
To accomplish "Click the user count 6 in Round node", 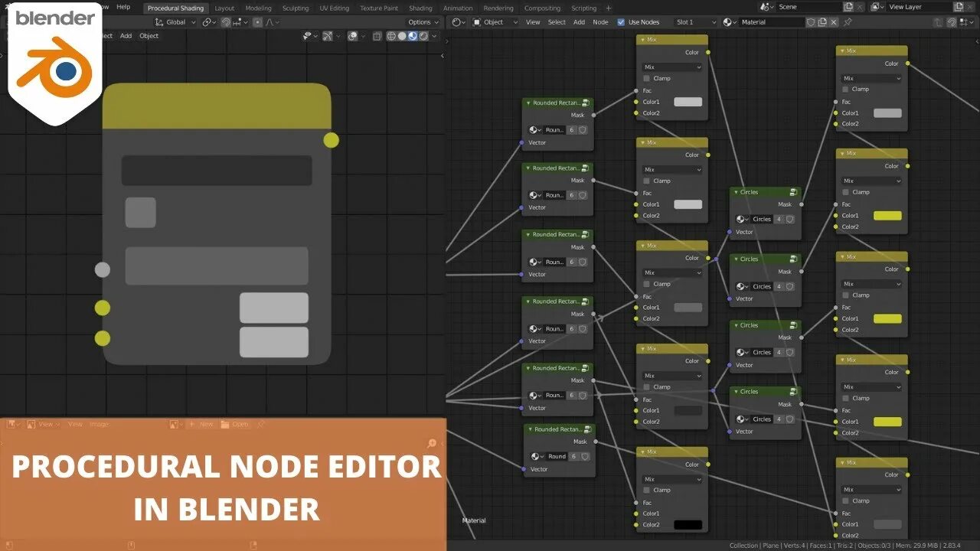I will 573,456.
